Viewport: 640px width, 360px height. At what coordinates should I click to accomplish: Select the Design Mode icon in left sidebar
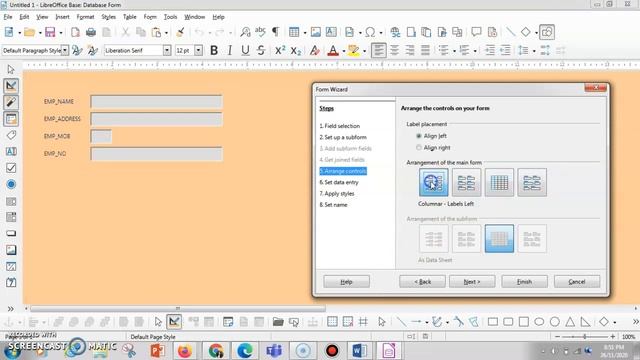[11, 86]
